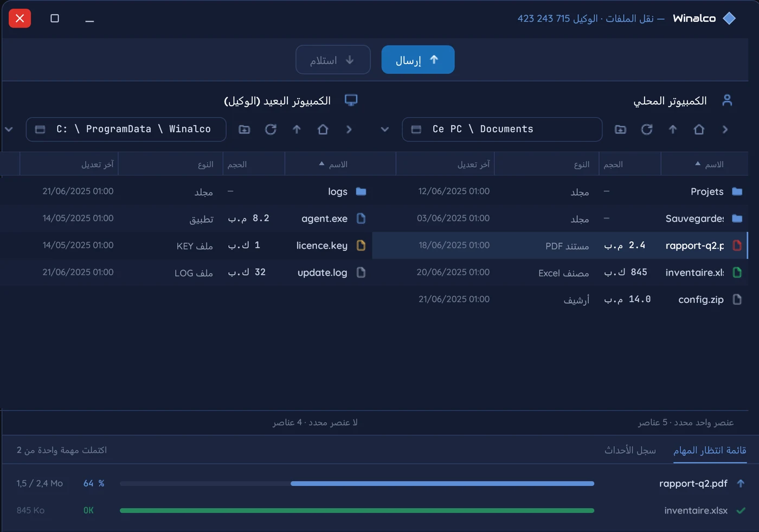Click the update.log file icon

(x=361, y=272)
